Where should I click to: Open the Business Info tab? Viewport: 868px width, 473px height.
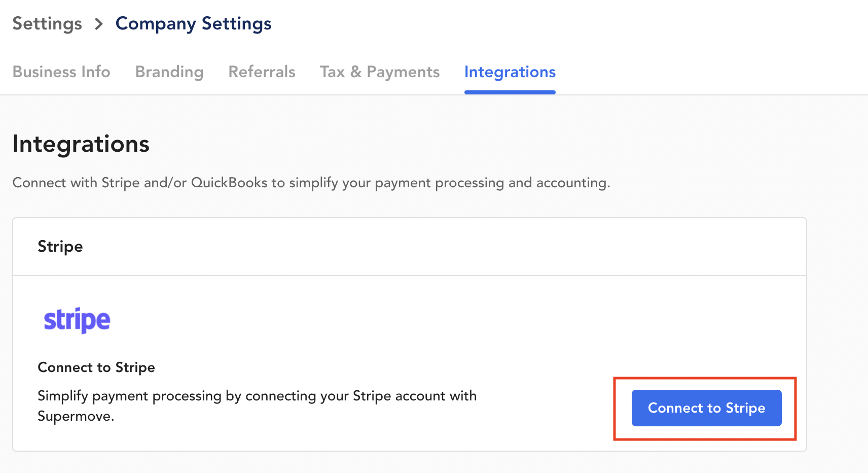point(61,72)
